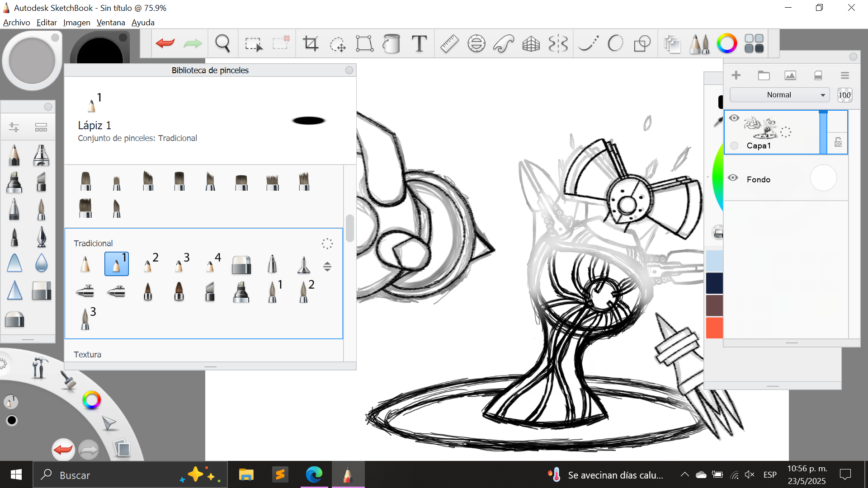Enable the Ellipse guide tool
The image size is (868, 488).
[x=476, y=43]
